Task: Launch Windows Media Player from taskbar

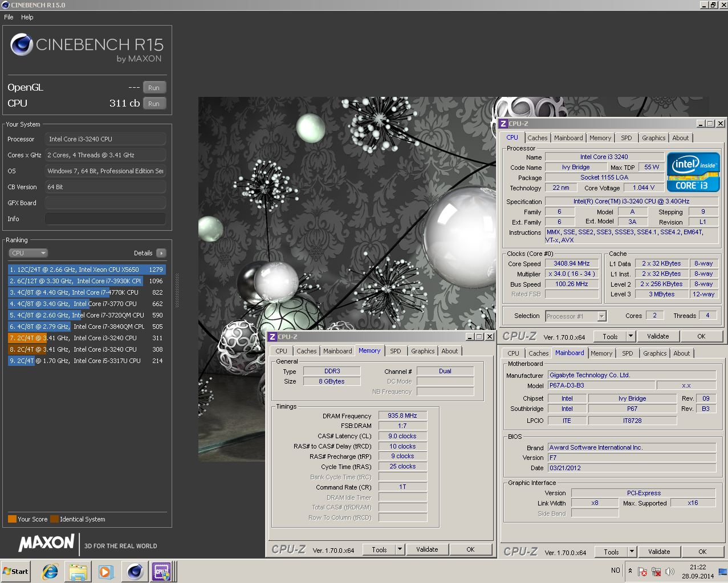Action: (105, 571)
